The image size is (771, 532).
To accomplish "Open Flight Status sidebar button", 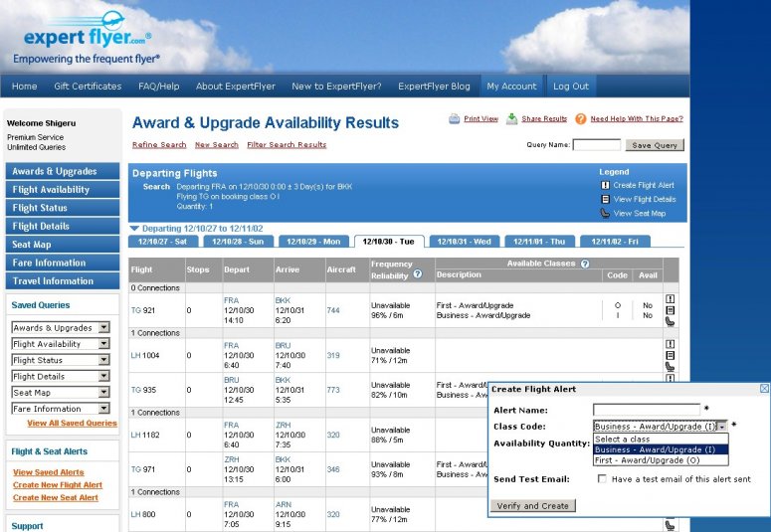I will tap(63, 208).
